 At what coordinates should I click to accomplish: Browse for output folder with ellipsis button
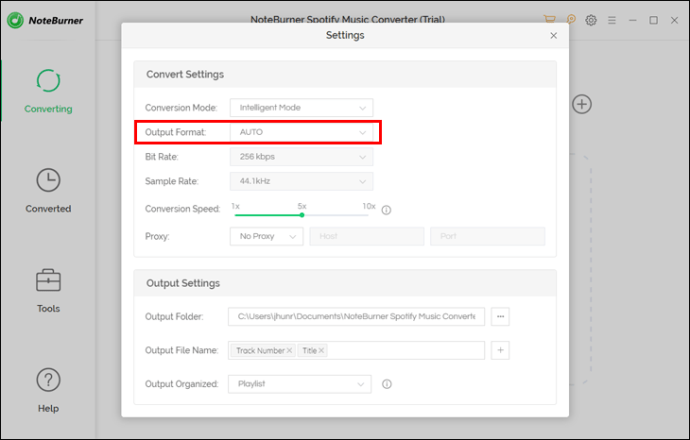coord(500,316)
